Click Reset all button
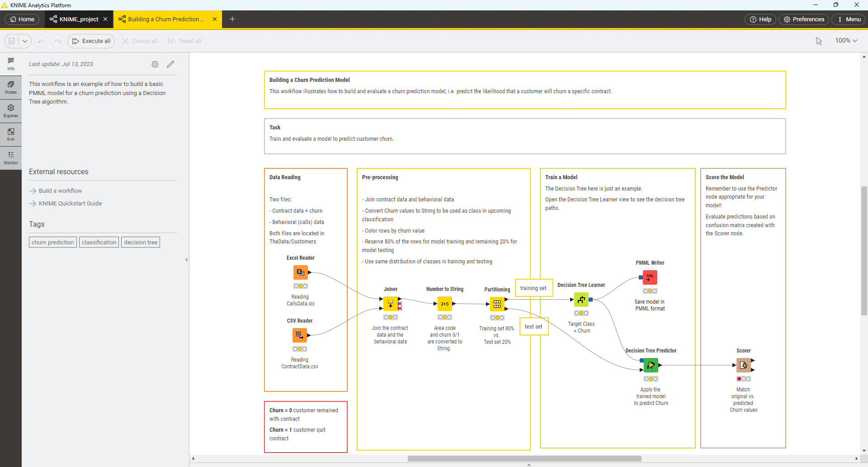Image resolution: width=868 pixels, height=467 pixels. click(185, 41)
